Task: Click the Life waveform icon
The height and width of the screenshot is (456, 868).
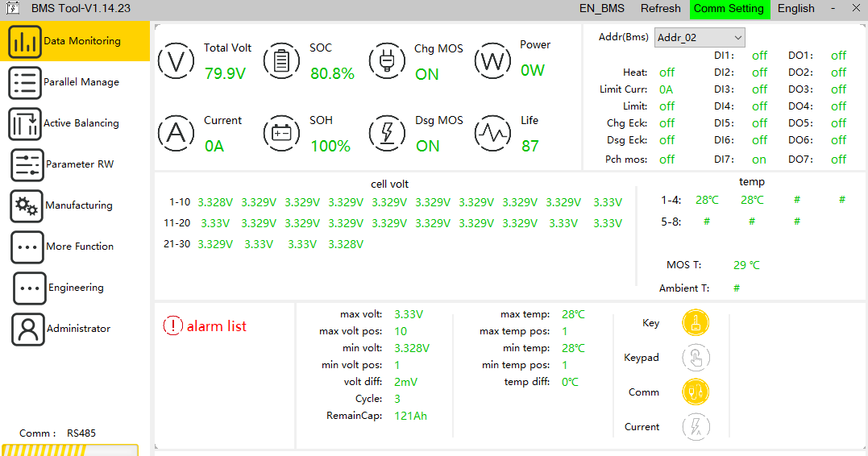Action: click(x=492, y=133)
